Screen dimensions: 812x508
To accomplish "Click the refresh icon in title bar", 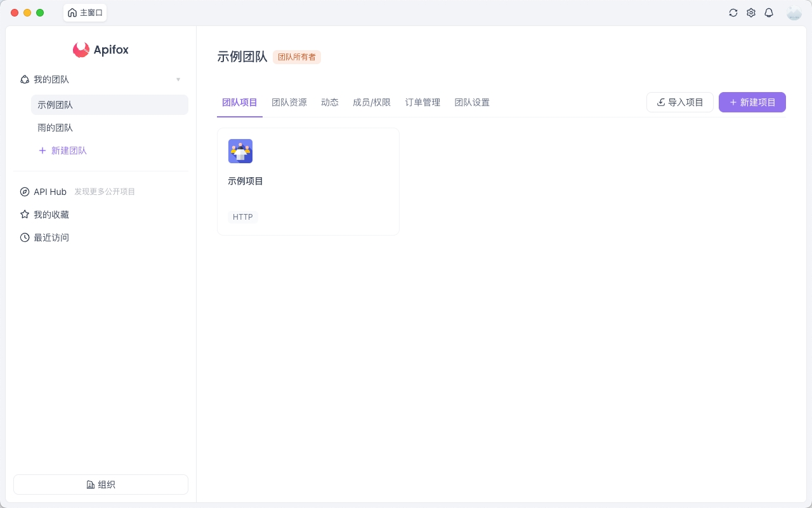I will tap(733, 13).
